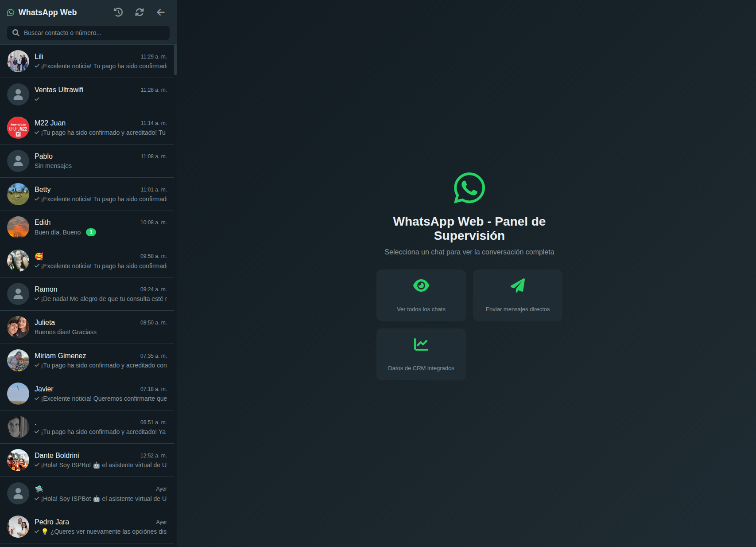Click the back arrow icon
This screenshot has width=756, height=547.
tap(161, 12)
